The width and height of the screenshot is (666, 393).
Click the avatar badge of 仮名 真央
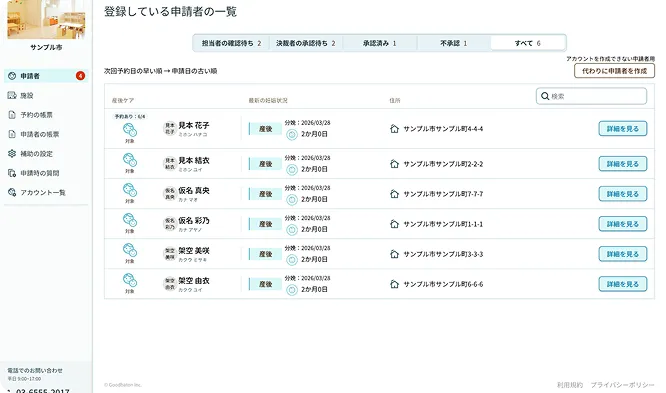170,194
